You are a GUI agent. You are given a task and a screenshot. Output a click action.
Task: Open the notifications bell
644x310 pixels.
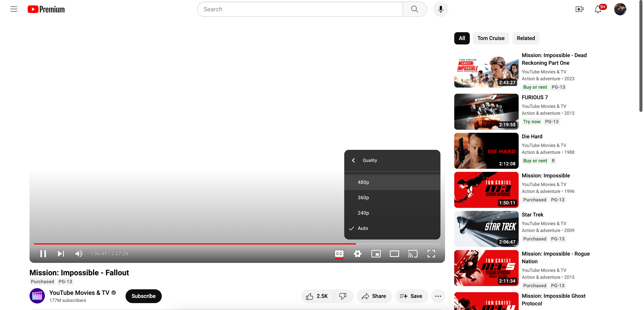coord(598,9)
